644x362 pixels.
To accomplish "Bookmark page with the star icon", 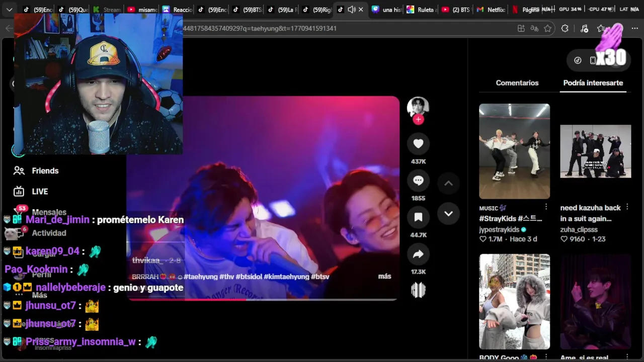I will click(548, 29).
